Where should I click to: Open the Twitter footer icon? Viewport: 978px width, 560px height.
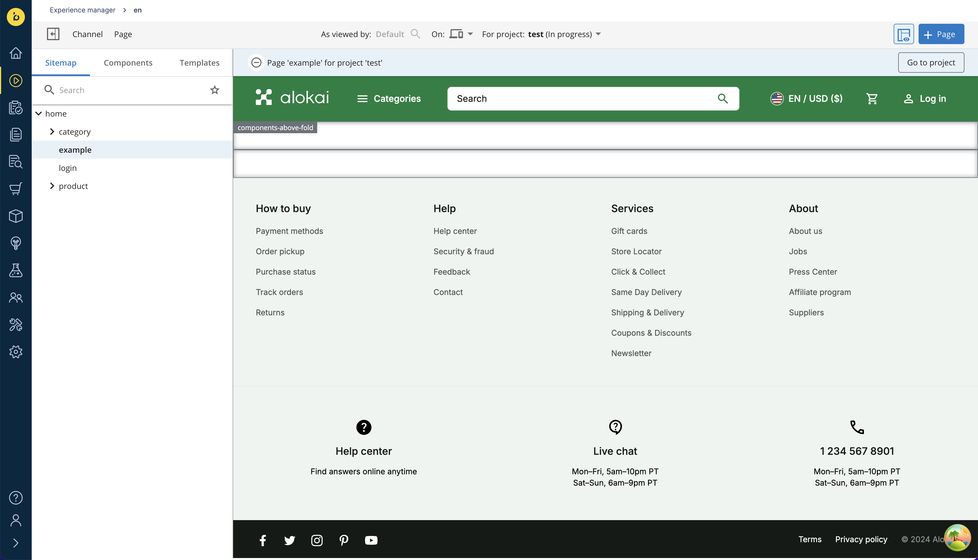point(290,540)
